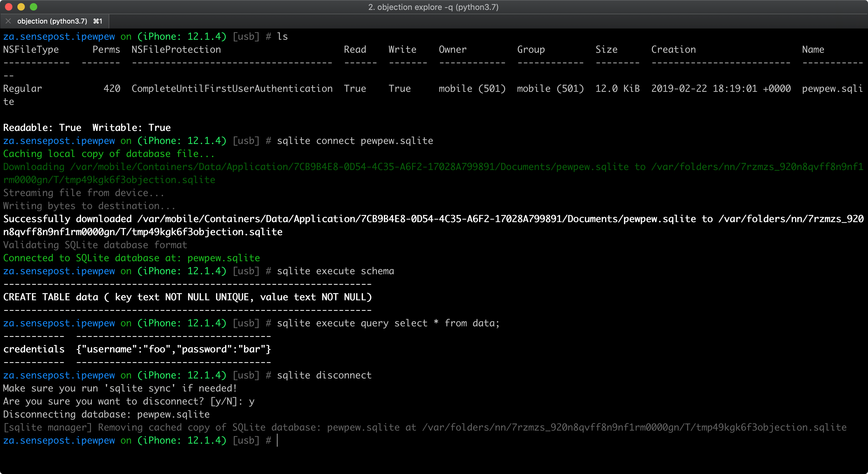Viewport: 868px width, 474px height.
Task: Click the 'credentials' key in query result
Action: pos(34,349)
